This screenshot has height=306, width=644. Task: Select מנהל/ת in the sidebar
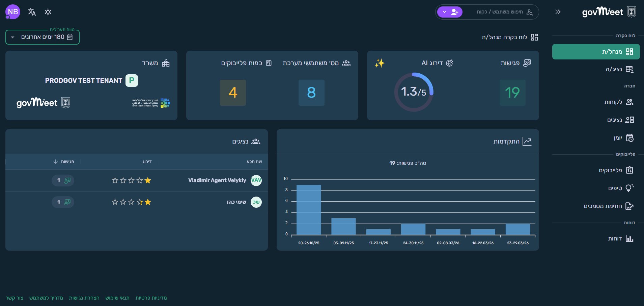(596, 52)
